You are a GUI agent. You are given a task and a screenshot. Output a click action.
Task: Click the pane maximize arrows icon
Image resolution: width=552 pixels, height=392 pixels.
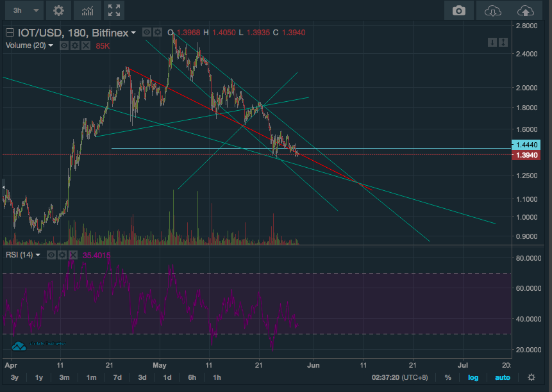click(x=503, y=42)
